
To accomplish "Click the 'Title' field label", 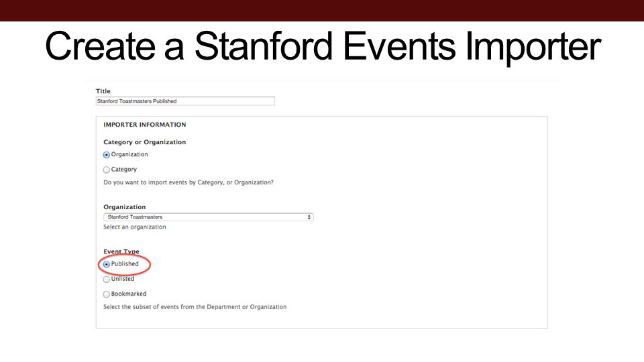I will click(103, 91).
